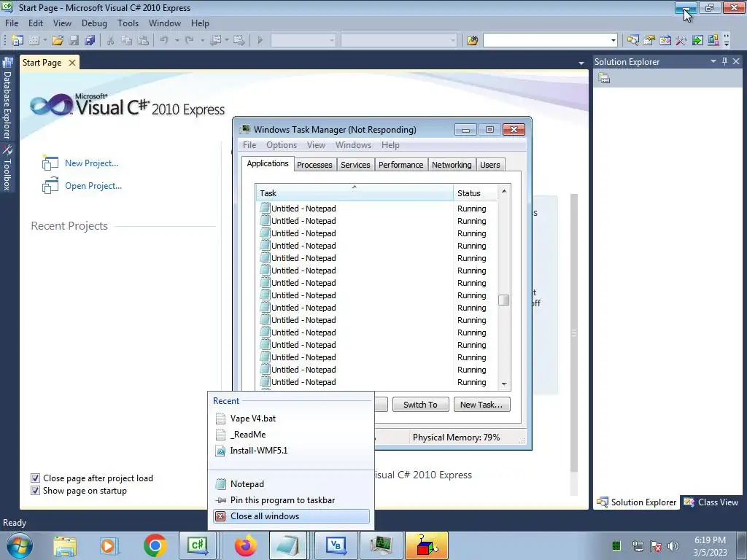Click the Start Page green arrow toolbar icon
The width and height of the screenshot is (747, 560).
pyautogui.click(x=697, y=41)
